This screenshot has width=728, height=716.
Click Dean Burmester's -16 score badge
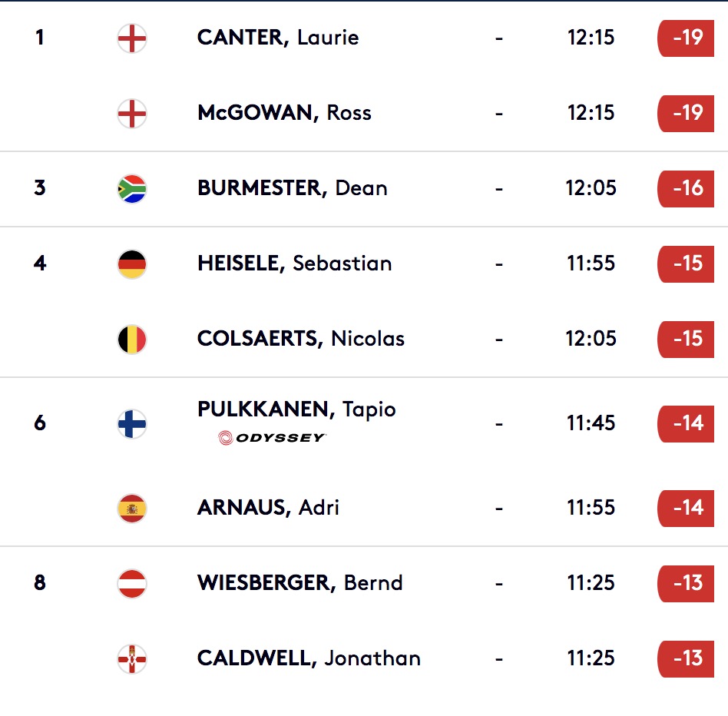(687, 188)
